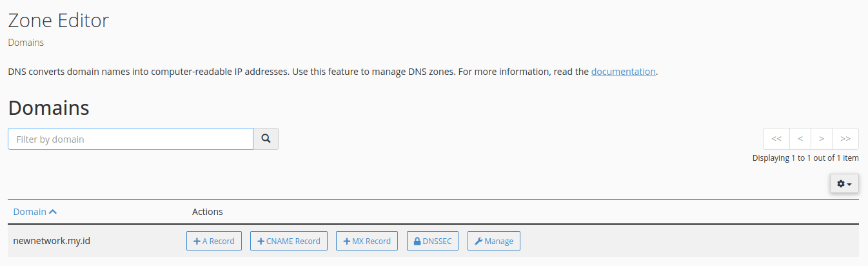Open the documentation link

coord(623,72)
